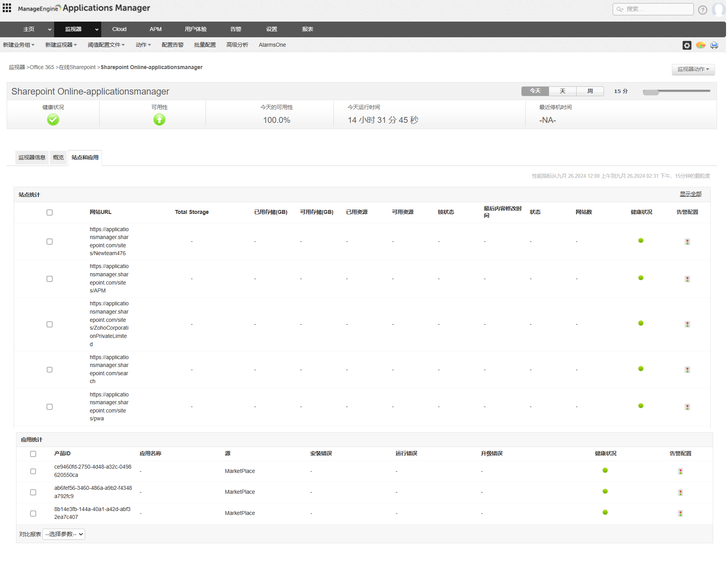Screen dimensions: 728x564
Task: Open alarm config for ce9460fd app row
Action: (x=680, y=471)
